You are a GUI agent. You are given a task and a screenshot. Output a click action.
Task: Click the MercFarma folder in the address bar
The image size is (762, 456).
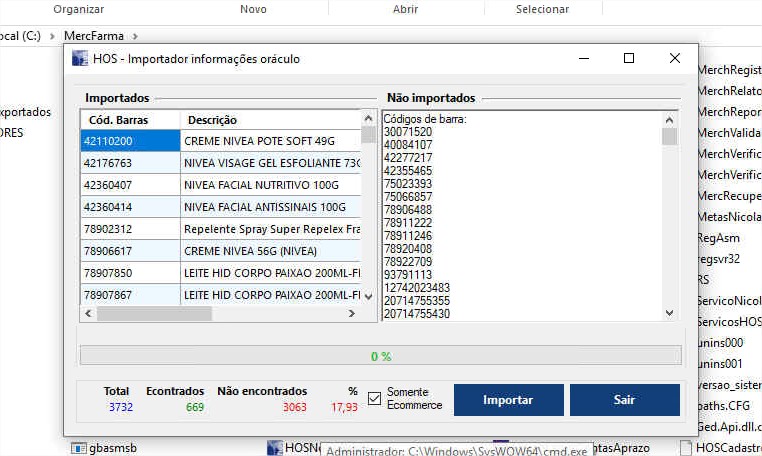coord(94,36)
